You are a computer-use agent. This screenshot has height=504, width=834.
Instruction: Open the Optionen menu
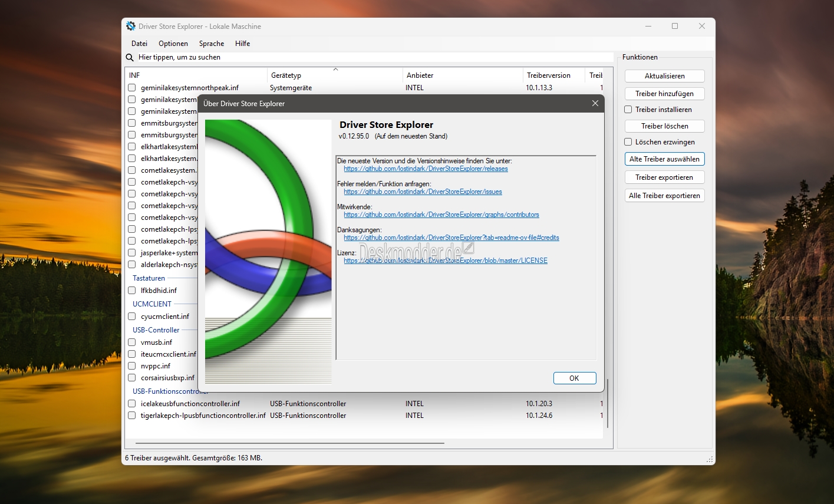coord(173,44)
